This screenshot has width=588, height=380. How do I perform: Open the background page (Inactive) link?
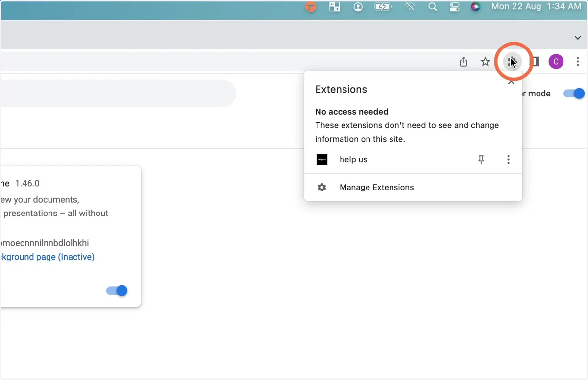[x=48, y=257]
